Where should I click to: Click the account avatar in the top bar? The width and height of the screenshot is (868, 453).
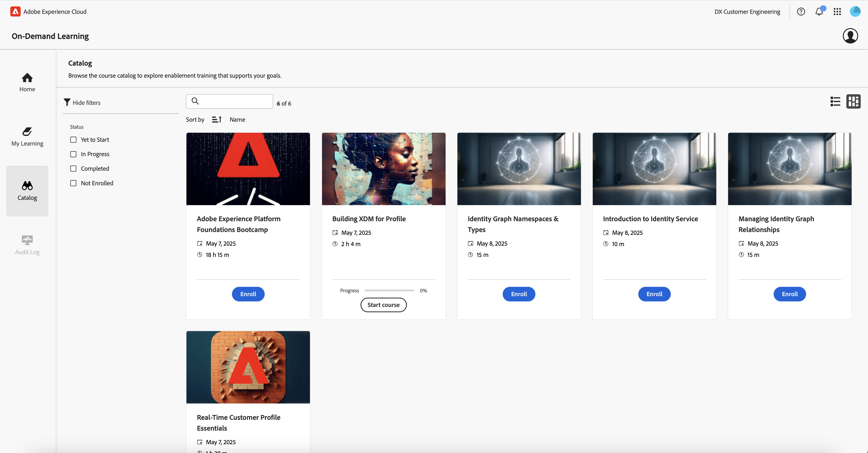[855, 12]
